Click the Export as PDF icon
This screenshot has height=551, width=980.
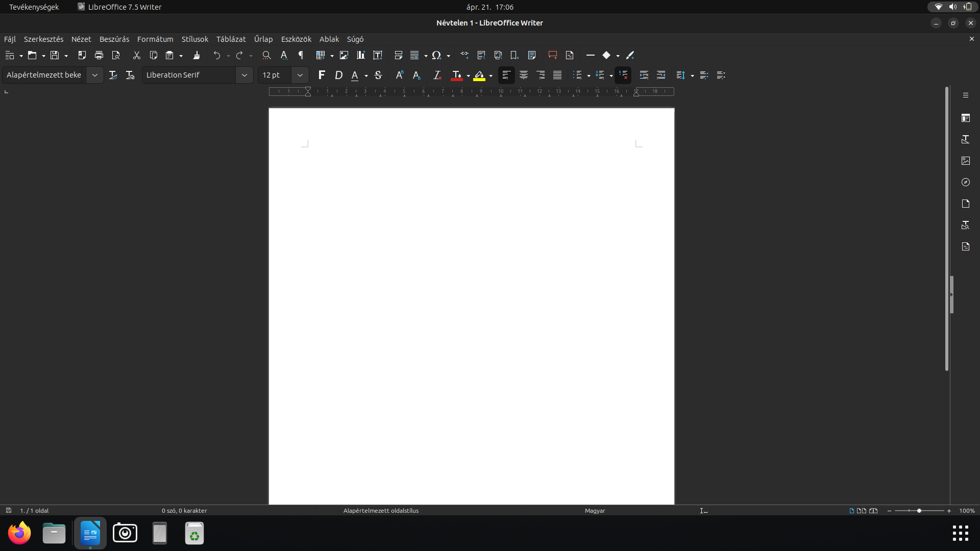(x=82, y=55)
